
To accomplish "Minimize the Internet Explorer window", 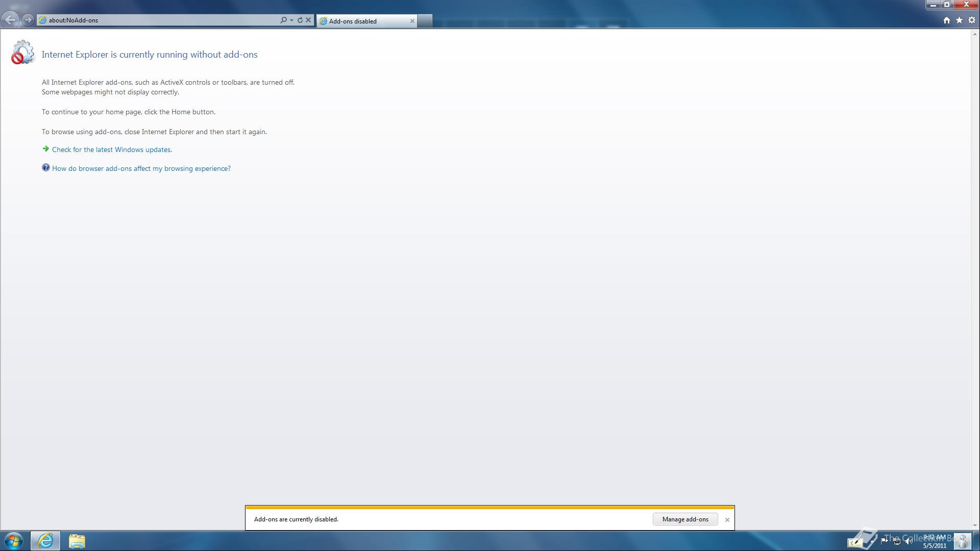I will [933, 5].
